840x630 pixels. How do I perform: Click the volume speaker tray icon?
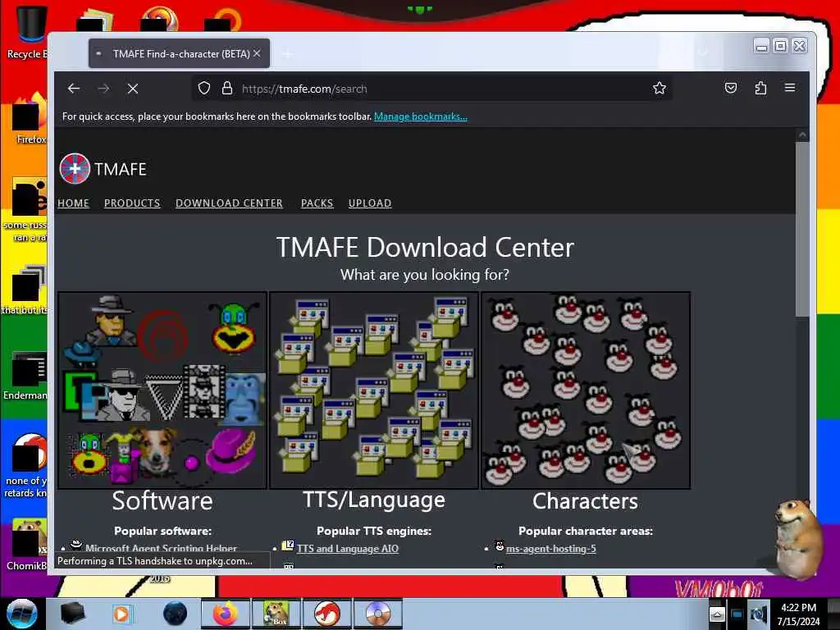tap(758, 614)
